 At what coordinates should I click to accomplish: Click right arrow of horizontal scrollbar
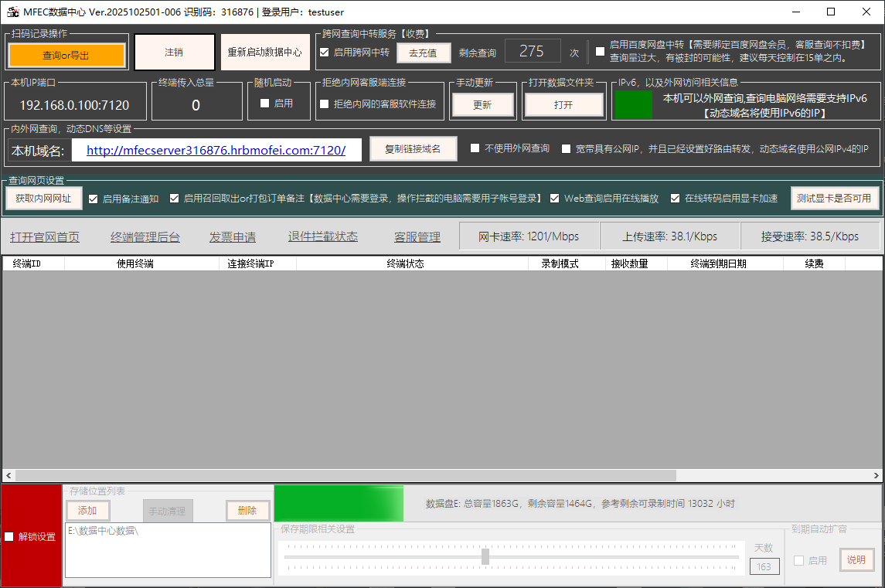click(x=876, y=476)
